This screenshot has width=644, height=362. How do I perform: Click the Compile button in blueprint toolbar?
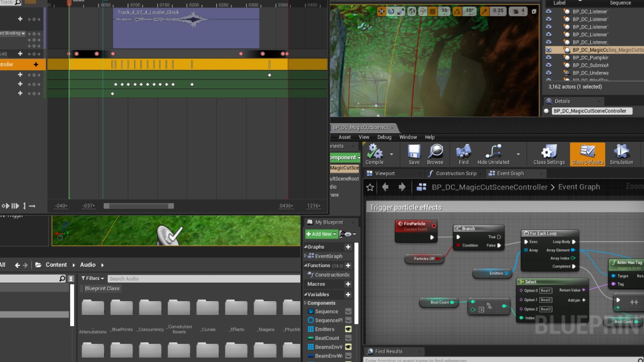tap(374, 154)
